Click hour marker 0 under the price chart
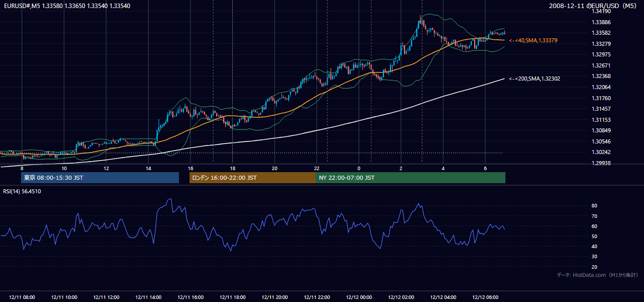 click(359, 168)
